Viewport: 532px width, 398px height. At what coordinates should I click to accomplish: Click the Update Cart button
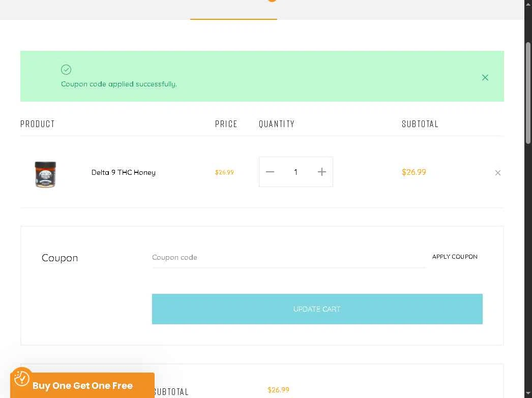317,309
